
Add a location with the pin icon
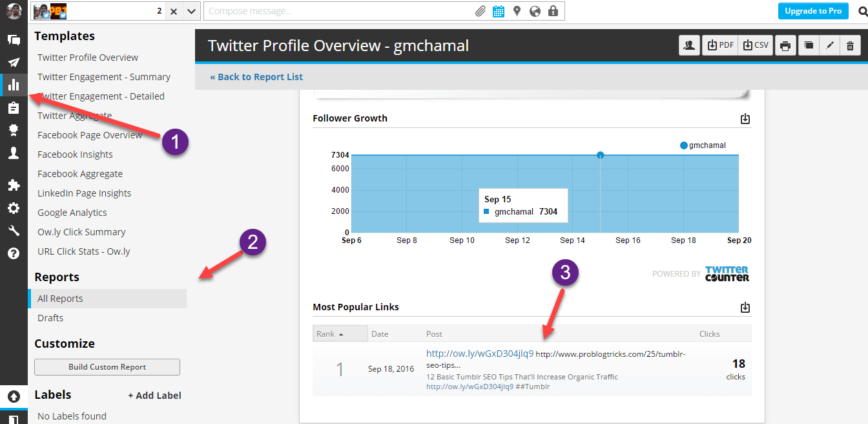(517, 11)
